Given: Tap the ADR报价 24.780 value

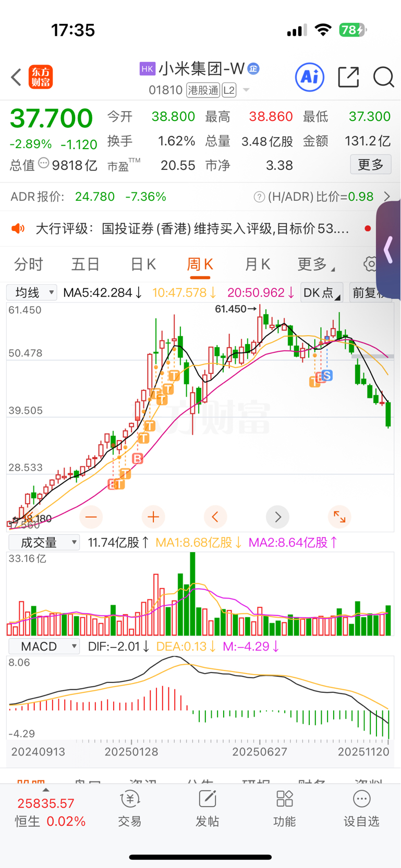Looking at the screenshot, I should click(x=95, y=197).
